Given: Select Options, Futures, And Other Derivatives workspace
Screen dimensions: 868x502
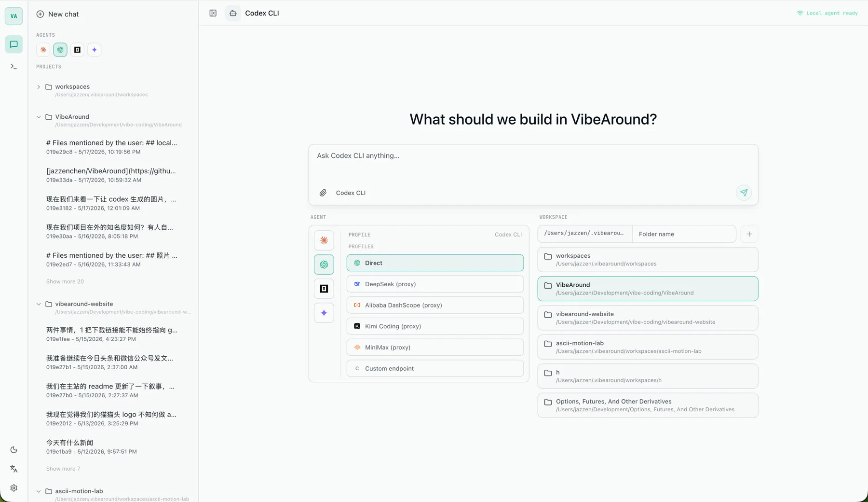Looking at the screenshot, I should (648, 405).
